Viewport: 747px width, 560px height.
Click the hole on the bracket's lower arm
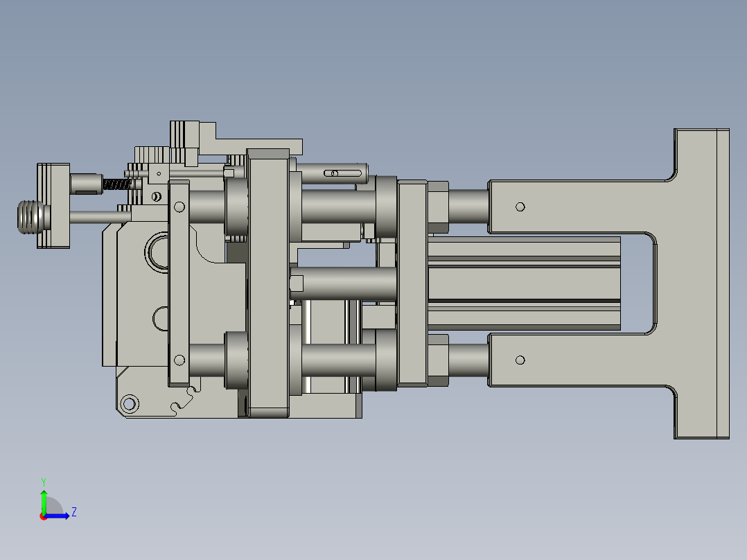(520, 360)
